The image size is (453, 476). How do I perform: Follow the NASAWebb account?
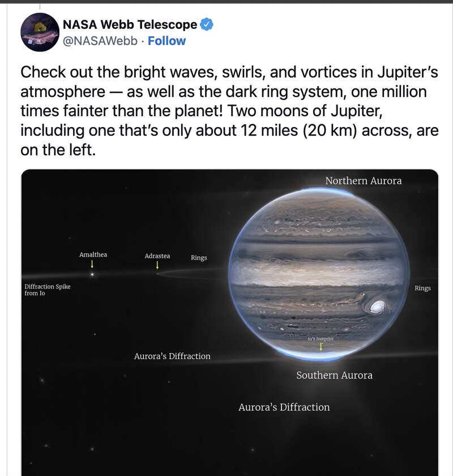click(x=166, y=41)
